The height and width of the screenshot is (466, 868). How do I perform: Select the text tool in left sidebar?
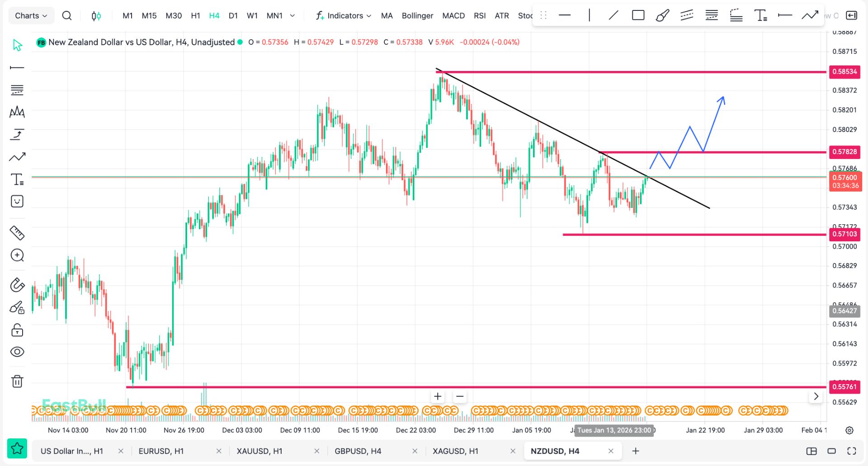pyautogui.click(x=17, y=179)
